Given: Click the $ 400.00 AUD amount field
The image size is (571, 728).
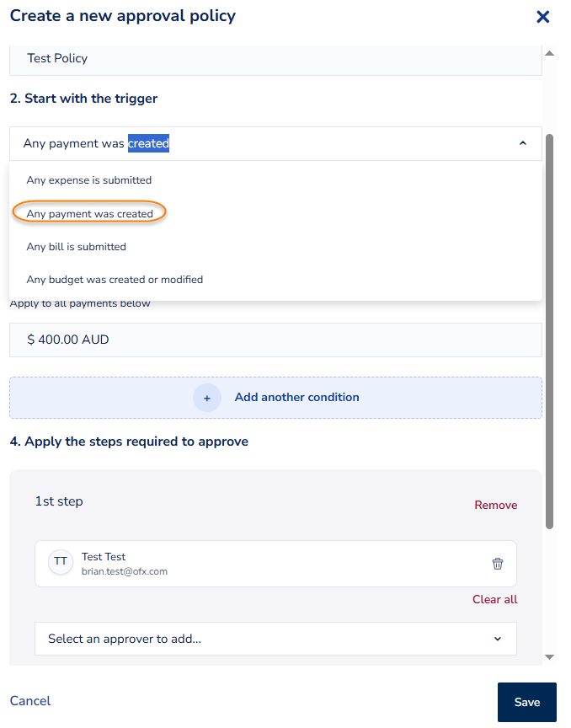Looking at the screenshot, I should click(275, 340).
